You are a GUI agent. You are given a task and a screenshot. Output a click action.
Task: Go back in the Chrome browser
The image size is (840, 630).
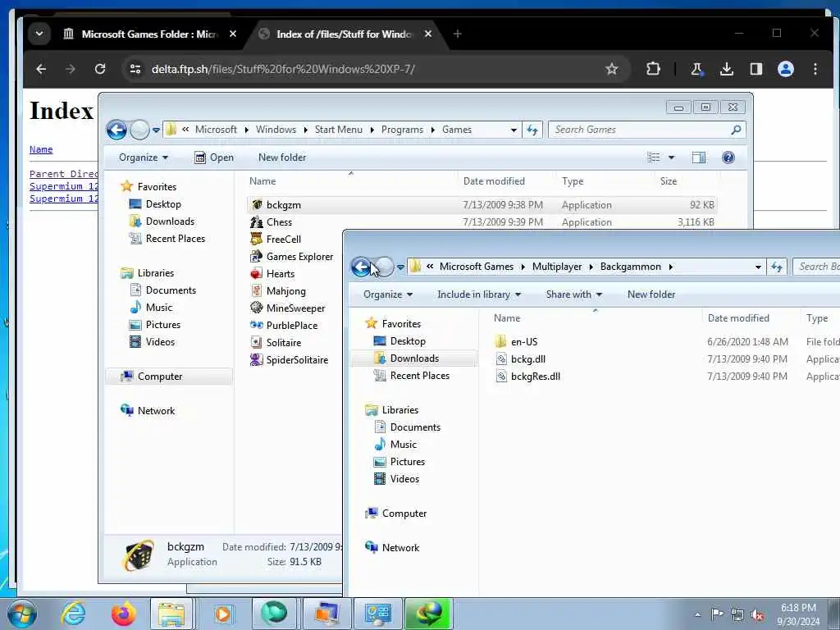pyautogui.click(x=41, y=69)
